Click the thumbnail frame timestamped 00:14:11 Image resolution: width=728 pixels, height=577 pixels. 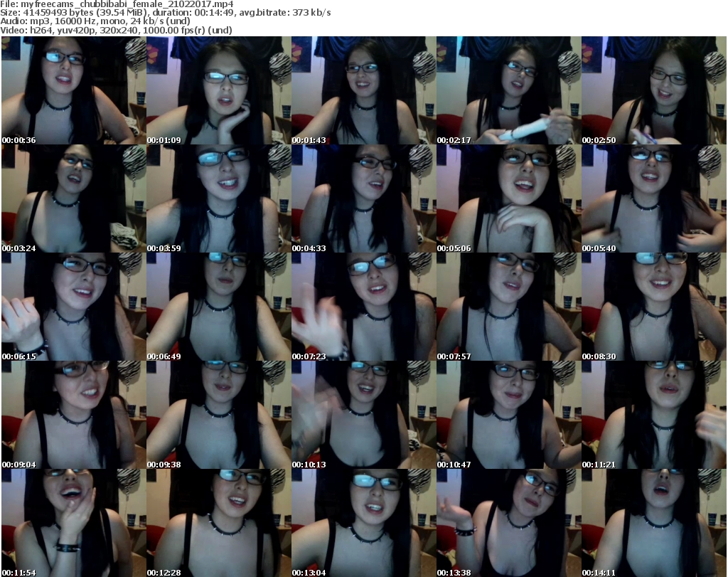[654, 523]
